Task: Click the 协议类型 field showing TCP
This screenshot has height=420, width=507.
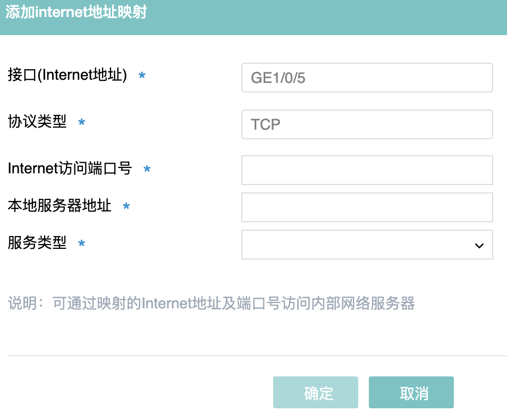Action: coord(367,124)
